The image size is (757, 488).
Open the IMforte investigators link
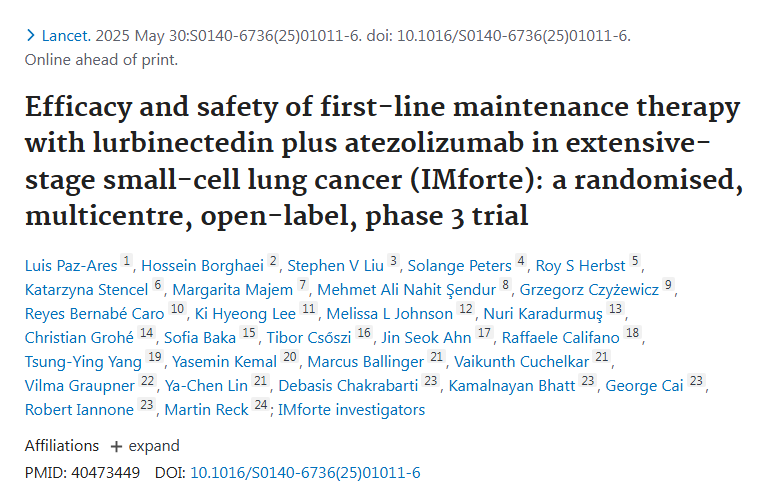point(351,410)
